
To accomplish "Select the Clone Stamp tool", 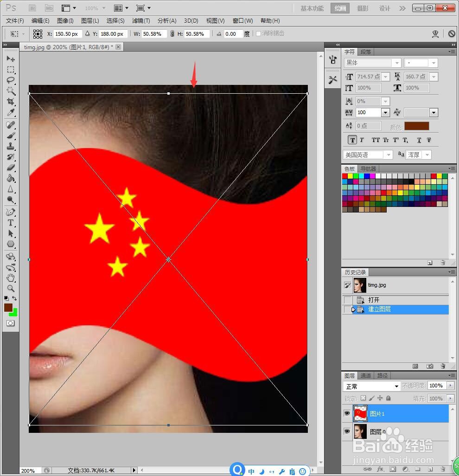I will pyautogui.click(x=11, y=146).
